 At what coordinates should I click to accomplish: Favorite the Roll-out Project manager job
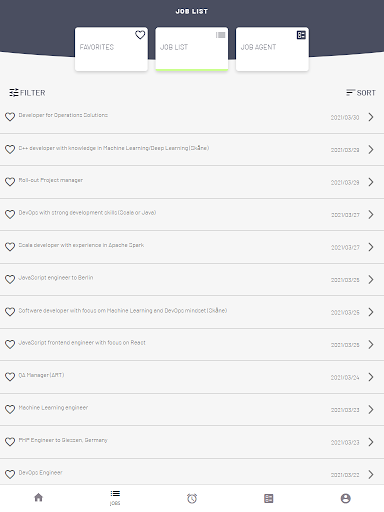click(x=10, y=182)
